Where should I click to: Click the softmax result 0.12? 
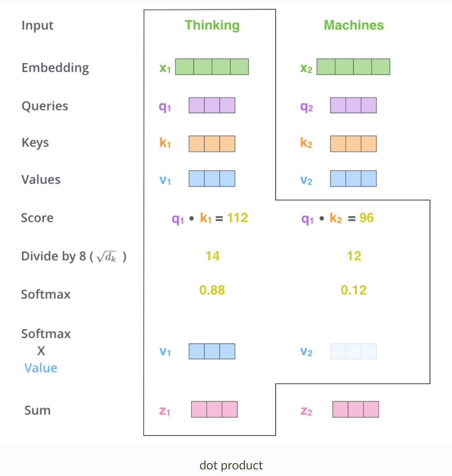pyautogui.click(x=354, y=290)
